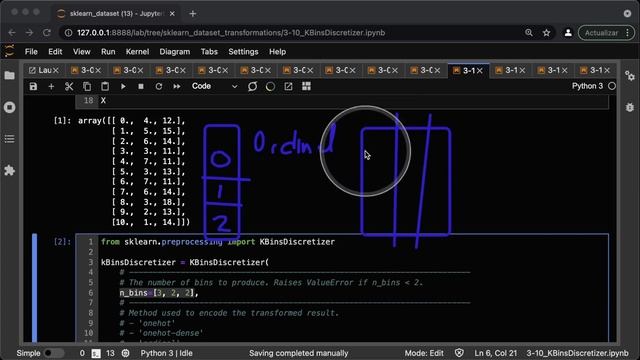The height and width of the screenshot is (360, 640).
Task: Open the Edit menu
Action: pos(55,52)
